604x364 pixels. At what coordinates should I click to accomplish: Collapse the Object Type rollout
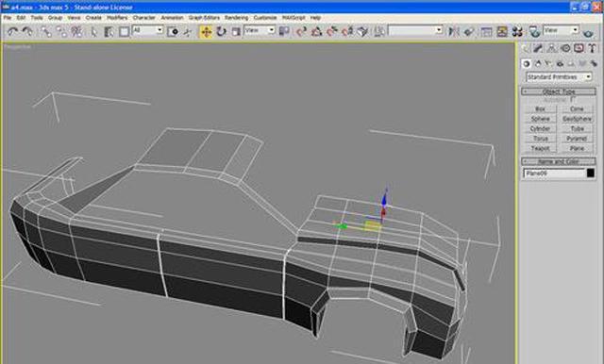pos(559,91)
